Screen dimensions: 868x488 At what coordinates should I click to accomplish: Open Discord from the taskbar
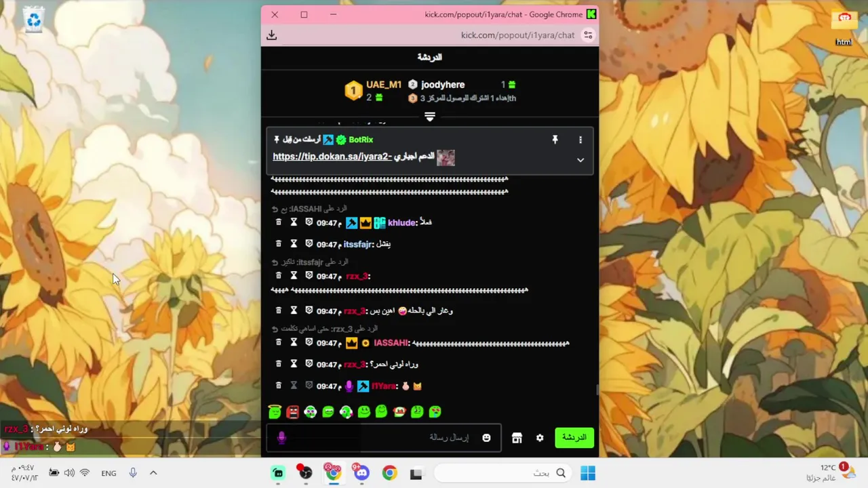[x=361, y=473]
